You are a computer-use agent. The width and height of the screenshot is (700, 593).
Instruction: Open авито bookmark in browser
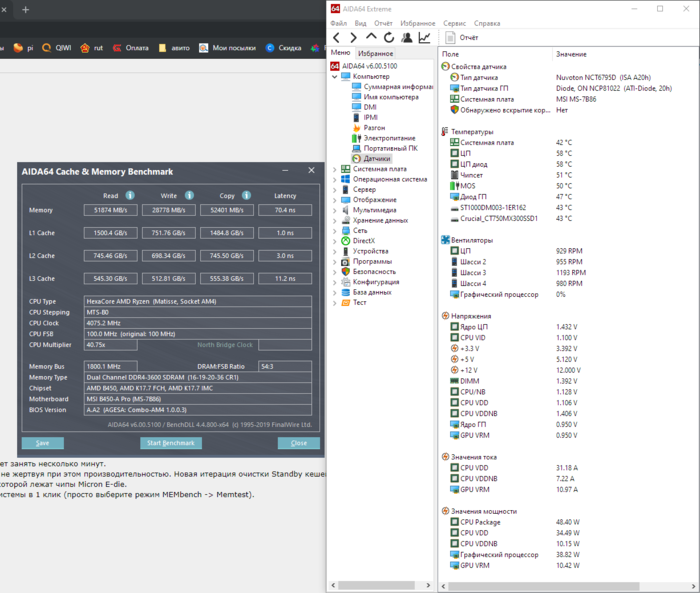click(x=174, y=48)
